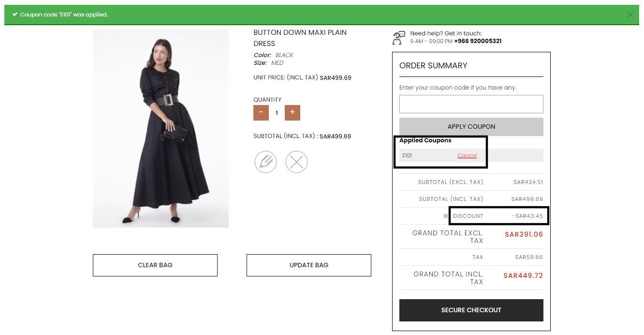Viewport: 644px width, 335px height.
Task: Call the +966 920005321 support number
Action: [x=478, y=41]
